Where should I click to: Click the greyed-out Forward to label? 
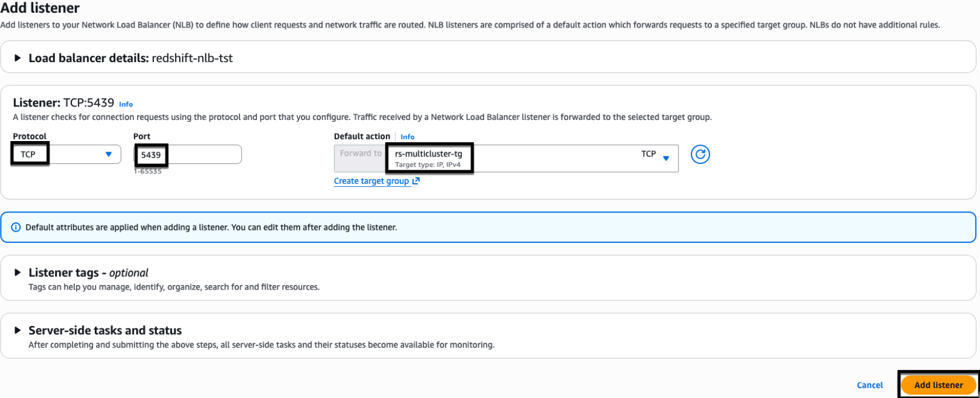click(360, 153)
